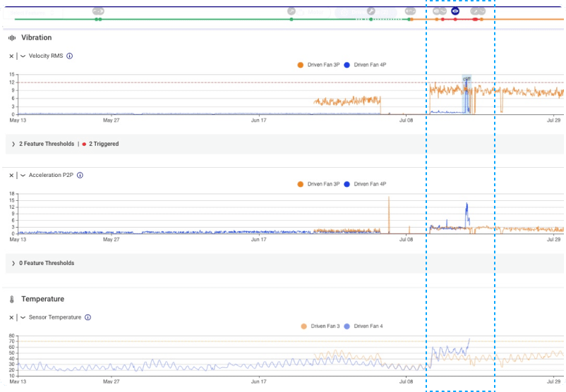
Task: Click the May 27 axis label under Sensor Temperature
Action: 112,381
